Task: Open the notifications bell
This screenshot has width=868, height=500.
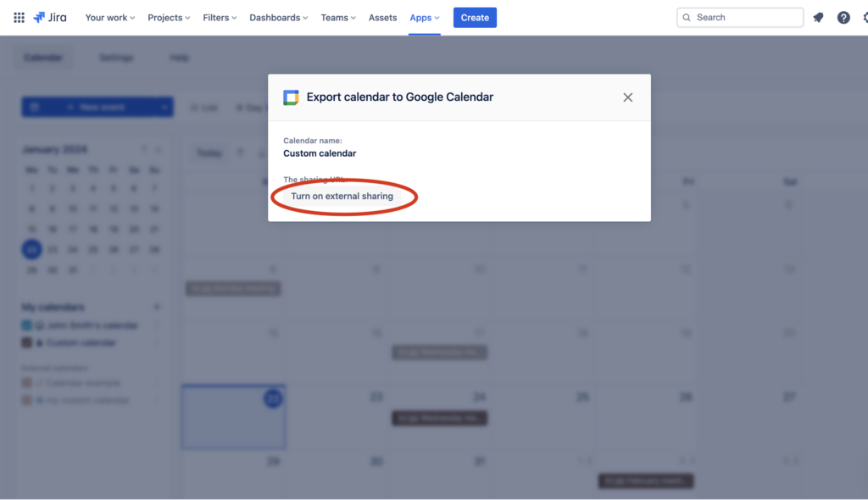Action: pyautogui.click(x=818, y=17)
